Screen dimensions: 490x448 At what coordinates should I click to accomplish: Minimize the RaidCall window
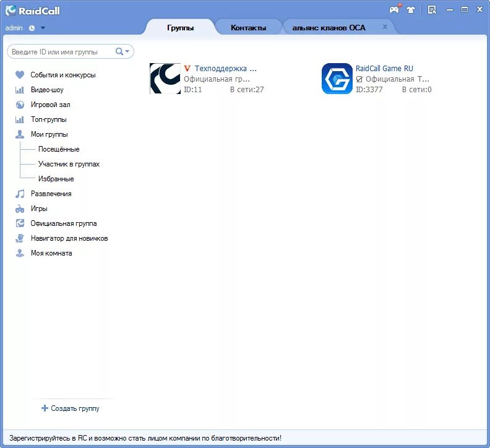click(x=450, y=10)
